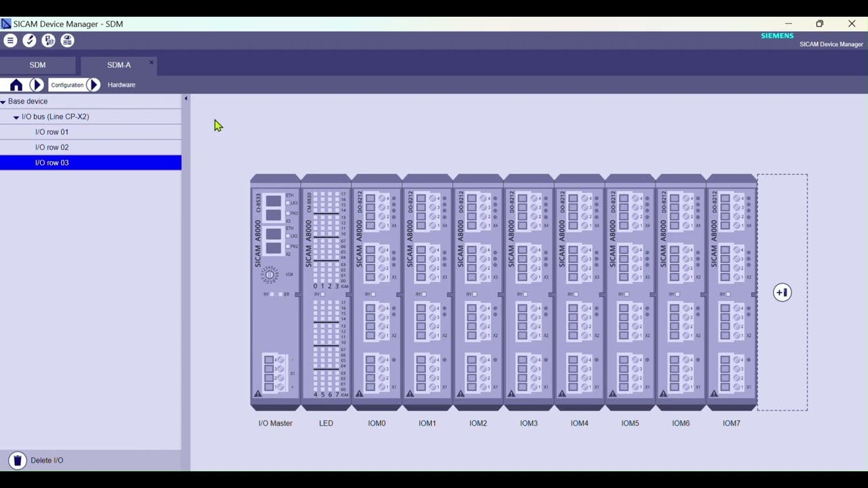The width and height of the screenshot is (868, 488).
Task: Click breadcrumb arrow after the Home icon
Action: tap(37, 85)
